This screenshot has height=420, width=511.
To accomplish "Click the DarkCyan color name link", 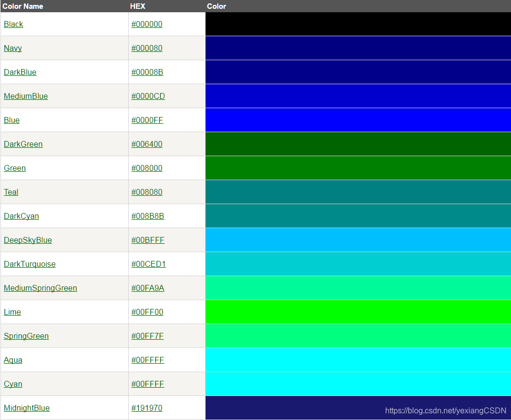I will tap(21, 216).
